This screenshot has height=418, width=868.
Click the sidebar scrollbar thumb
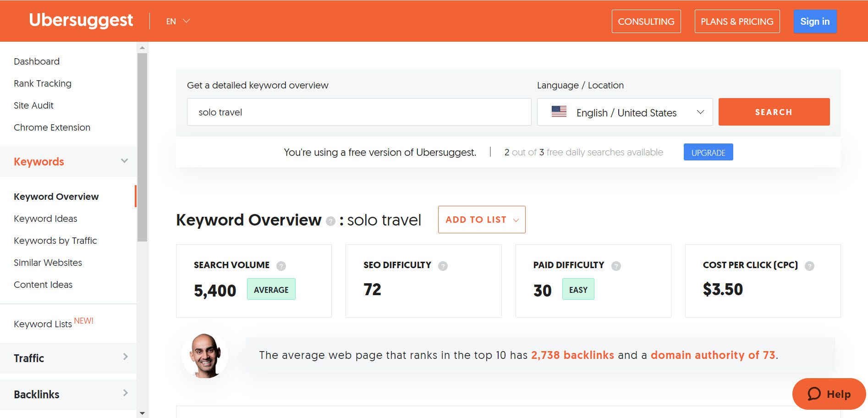(142, 147)
